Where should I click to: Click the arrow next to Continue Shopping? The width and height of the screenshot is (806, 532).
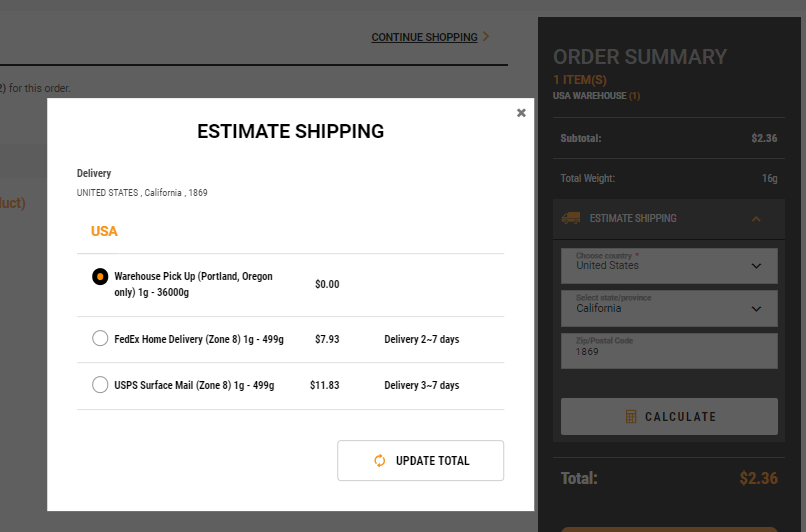(486, 36)
